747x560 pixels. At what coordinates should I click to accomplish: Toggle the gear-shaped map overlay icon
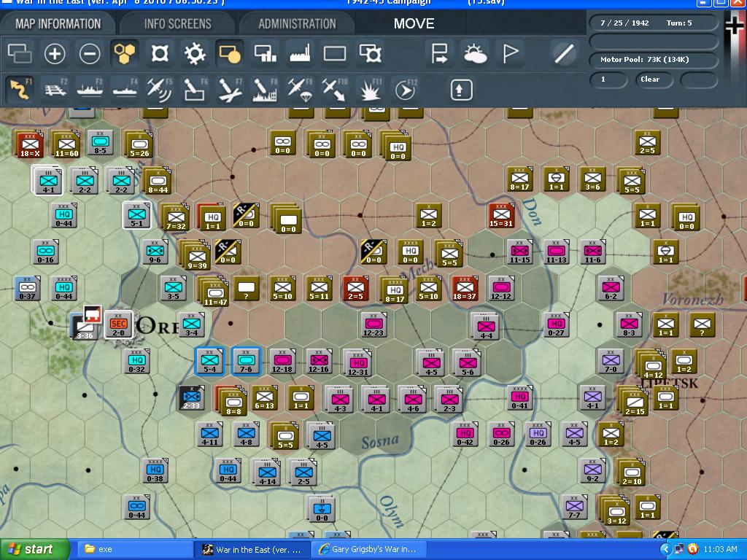195,53
